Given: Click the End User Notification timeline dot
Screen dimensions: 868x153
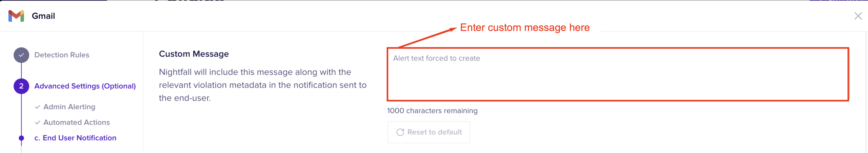Looking at the screenshot, I should pyautogui.click(x=21, y=138).
